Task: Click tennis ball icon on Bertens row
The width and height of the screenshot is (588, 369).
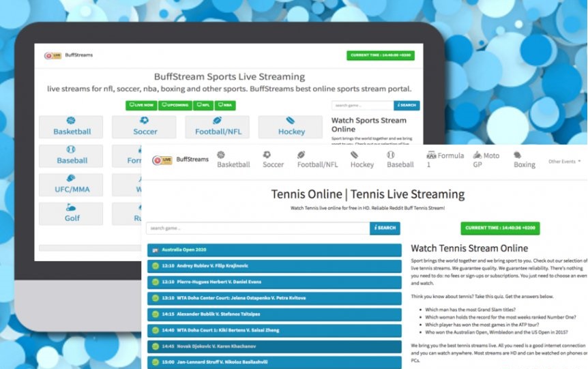Action: click(156, 330)
